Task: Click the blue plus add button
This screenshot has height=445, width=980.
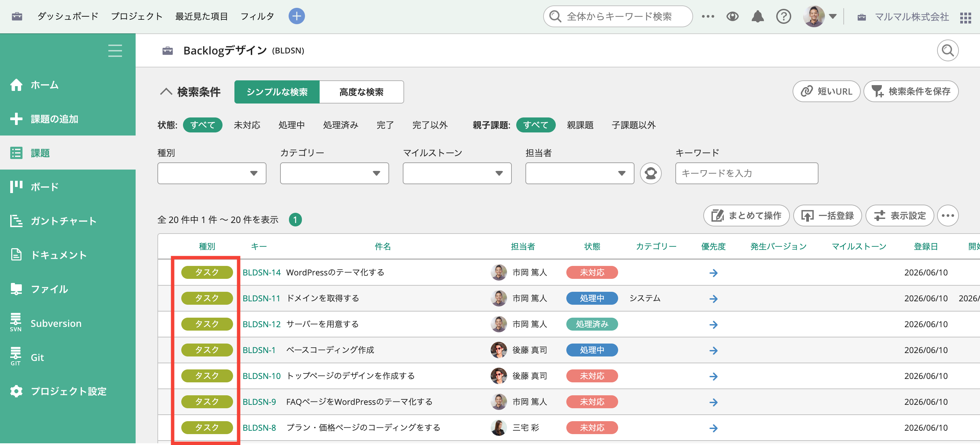Action: (x=296, y=16)
